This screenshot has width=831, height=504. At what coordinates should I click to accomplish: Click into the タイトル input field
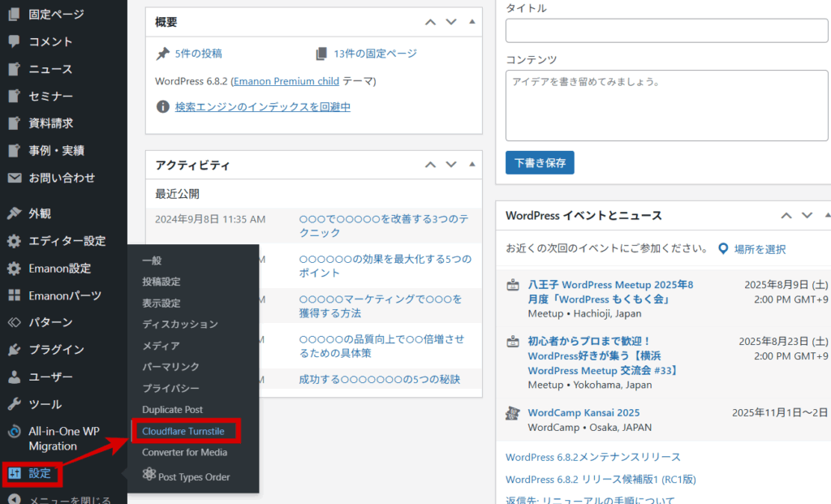tap(666, 31)
